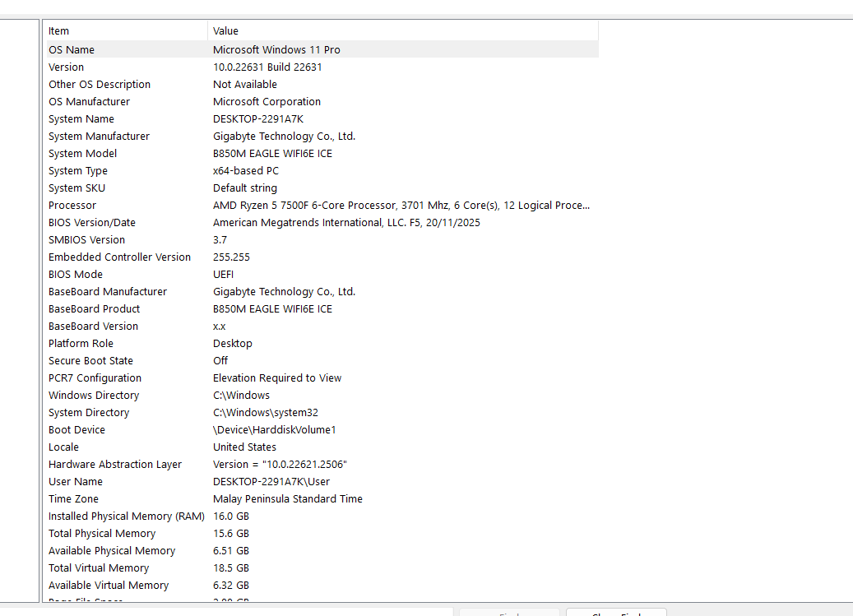Image resolution: width=853 pixels, height=616 pixels.
Task: Click the 15.6 GB Total Physical Memory value
Action: 230,534
